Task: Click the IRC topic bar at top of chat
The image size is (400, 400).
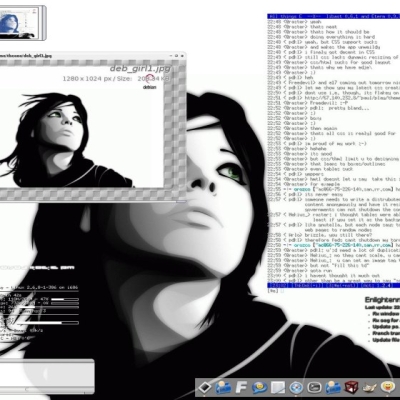Action: (x=333, y=16)
